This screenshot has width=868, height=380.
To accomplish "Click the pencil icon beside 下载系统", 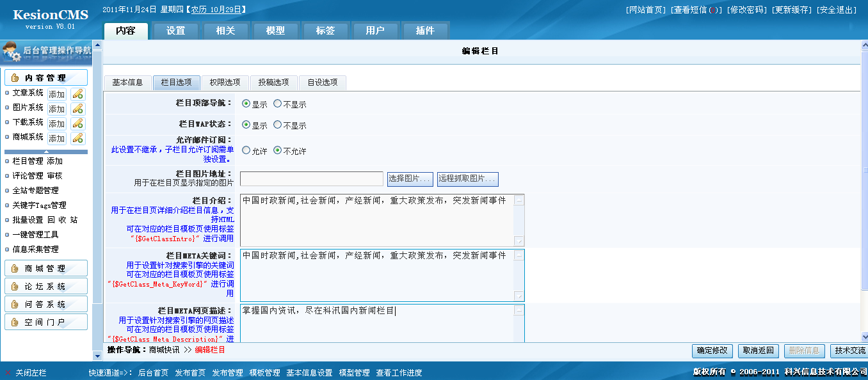I will click(x=77, y=123).
